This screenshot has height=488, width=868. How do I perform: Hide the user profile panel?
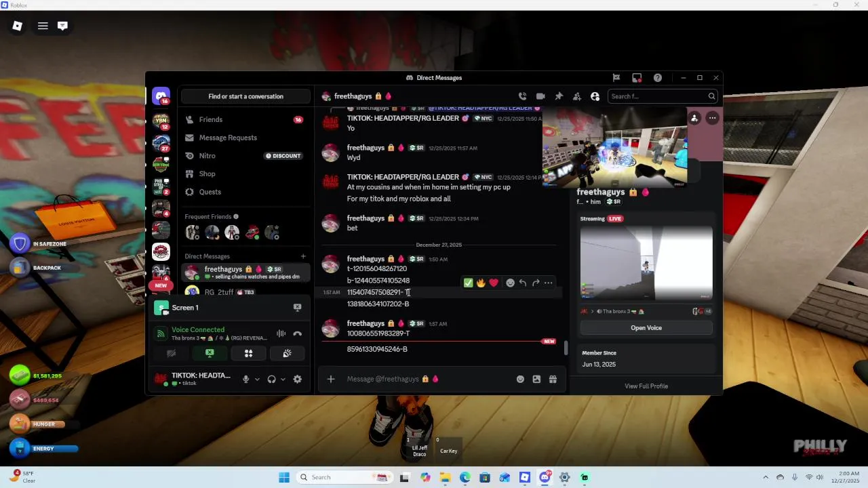click(x=595, y=96)
